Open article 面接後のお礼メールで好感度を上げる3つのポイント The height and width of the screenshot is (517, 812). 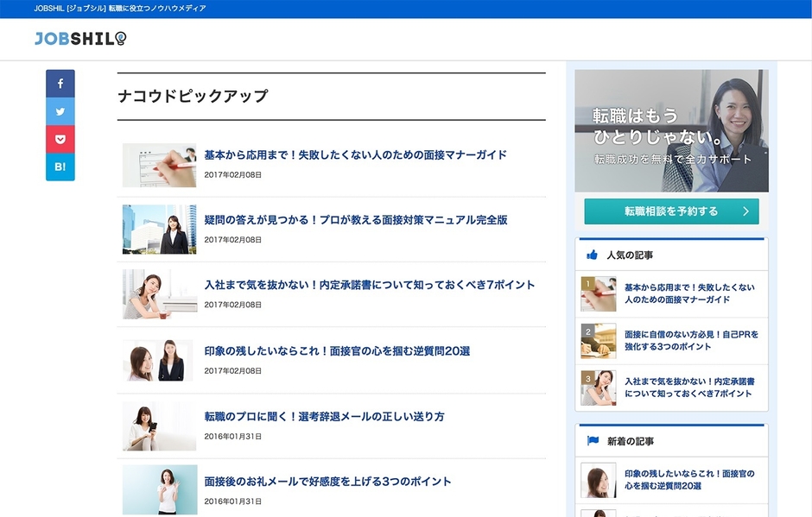coord(327,482)
